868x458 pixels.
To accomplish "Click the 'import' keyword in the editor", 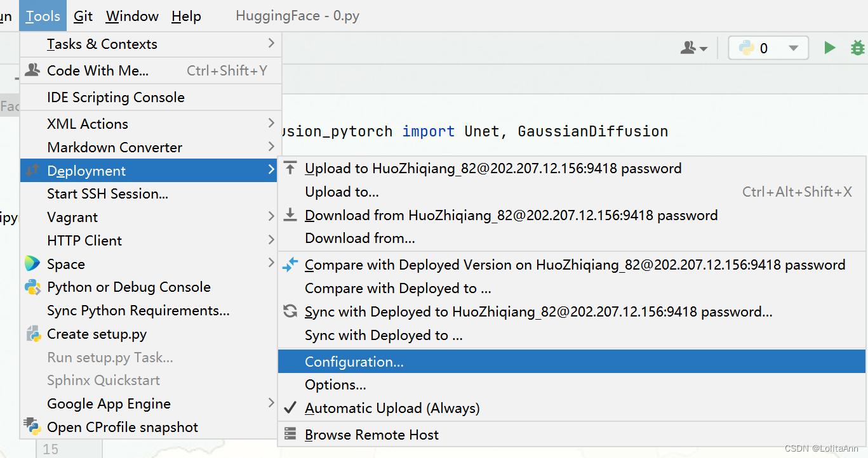I will click(x=429, y=131).
